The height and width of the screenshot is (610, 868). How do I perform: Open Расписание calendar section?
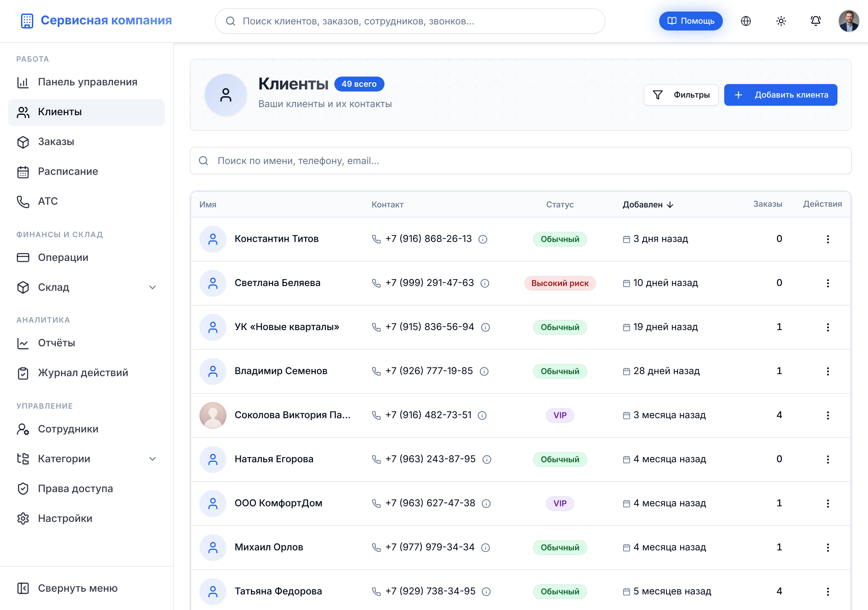[x=86, y=172]
